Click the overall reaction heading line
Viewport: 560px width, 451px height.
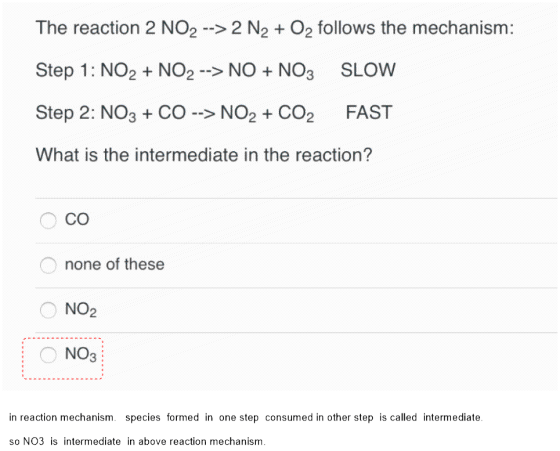(274, 29)
